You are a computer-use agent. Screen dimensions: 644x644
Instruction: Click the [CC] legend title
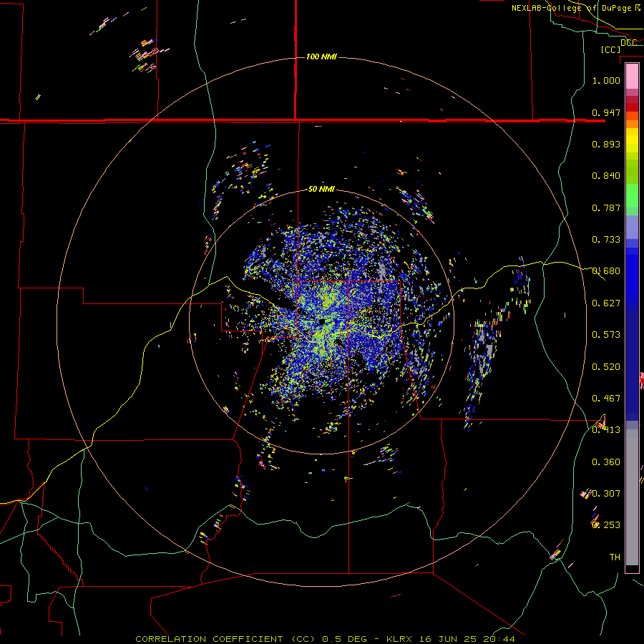click(x=610, y=49)
